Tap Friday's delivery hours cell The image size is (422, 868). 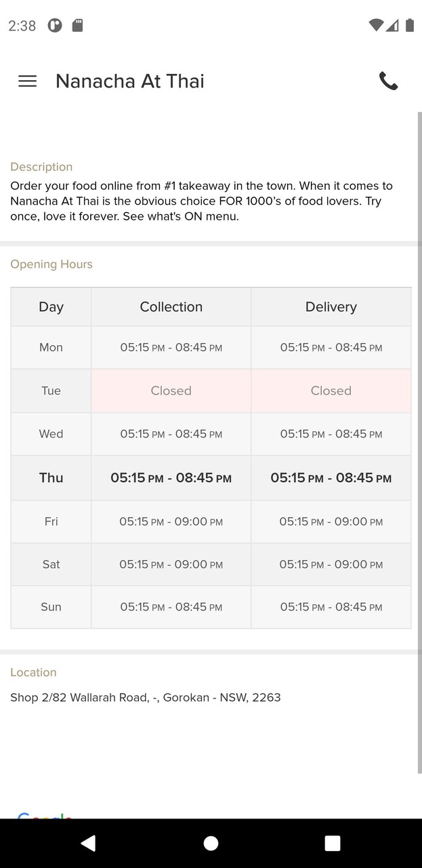coord(331,521)
